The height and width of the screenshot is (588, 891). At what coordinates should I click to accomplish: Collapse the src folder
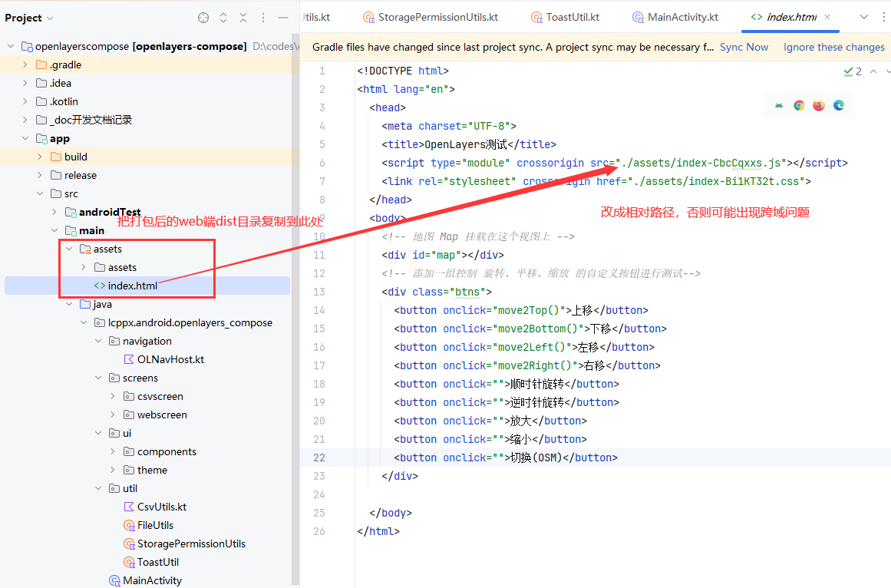point(40,193)
